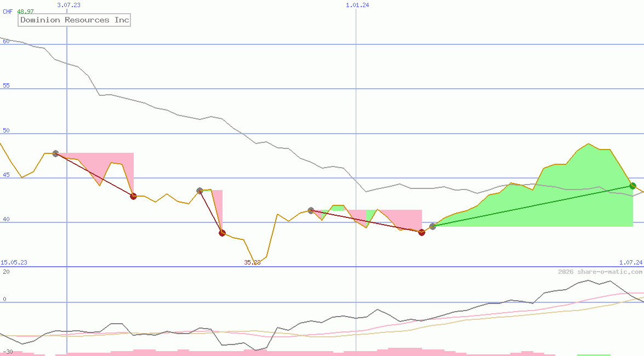Click the Dominion Resources Inc title label
The width and height of the screenshot is (644, 356).
75,20
